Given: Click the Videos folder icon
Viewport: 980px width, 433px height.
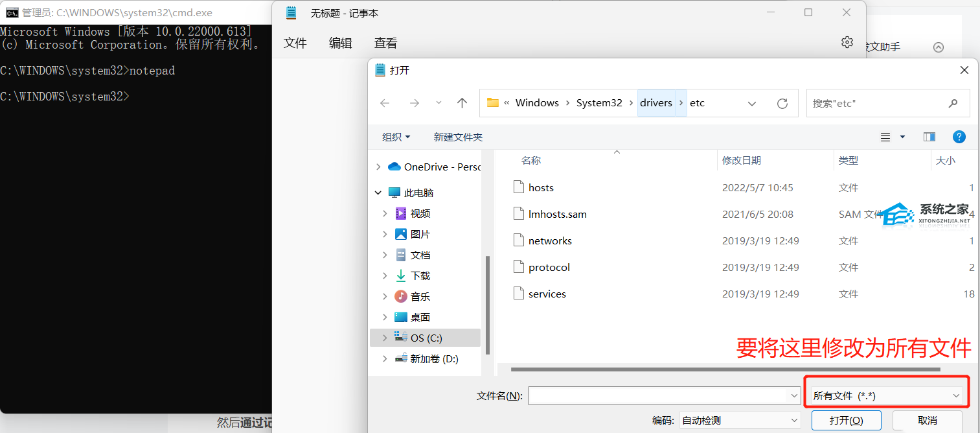Looking at the screenshot, I should click(x=401, y=213).
